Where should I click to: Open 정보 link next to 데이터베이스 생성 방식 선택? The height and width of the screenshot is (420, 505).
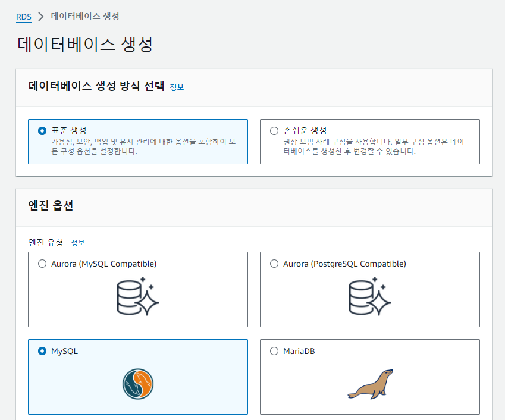(x=177, y=87)
